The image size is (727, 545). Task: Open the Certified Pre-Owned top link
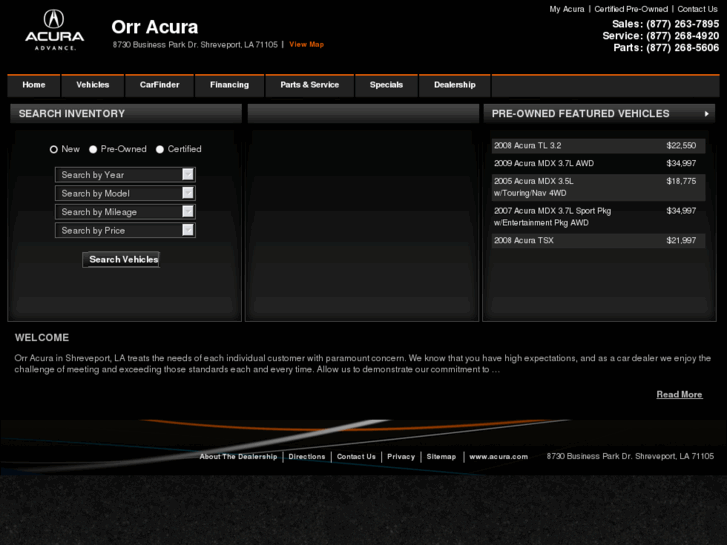631,9
